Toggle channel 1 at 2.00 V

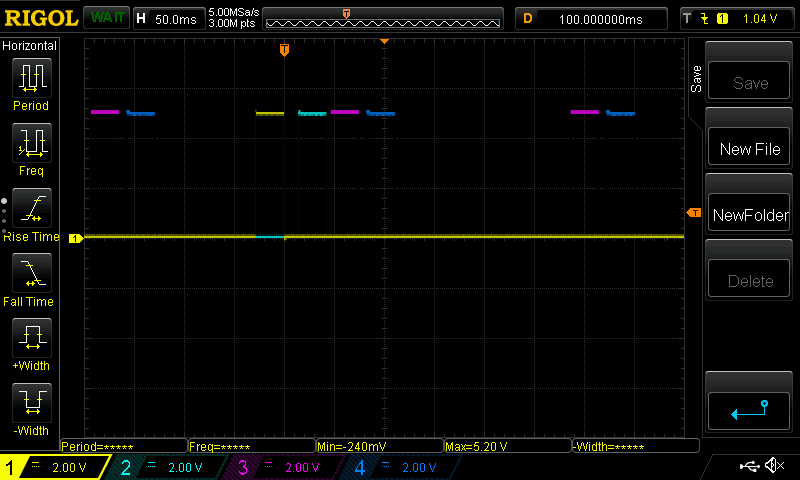[55, 467]
